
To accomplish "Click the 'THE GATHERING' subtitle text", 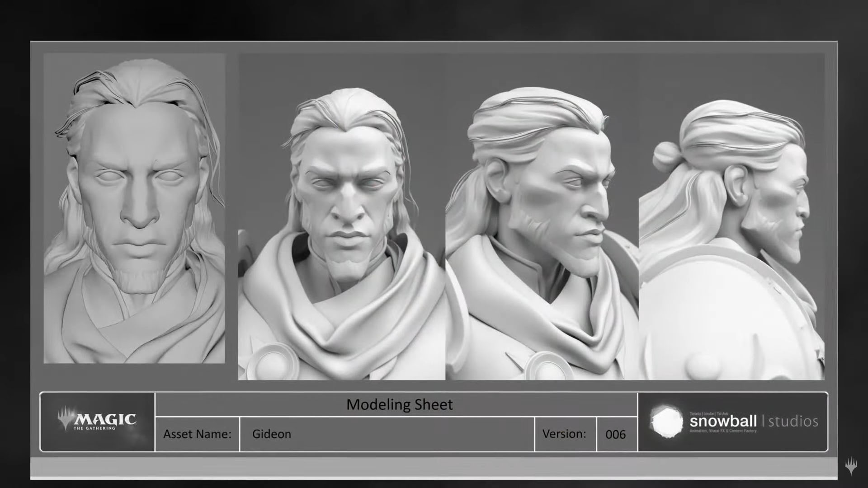I will tap(94, 428).
